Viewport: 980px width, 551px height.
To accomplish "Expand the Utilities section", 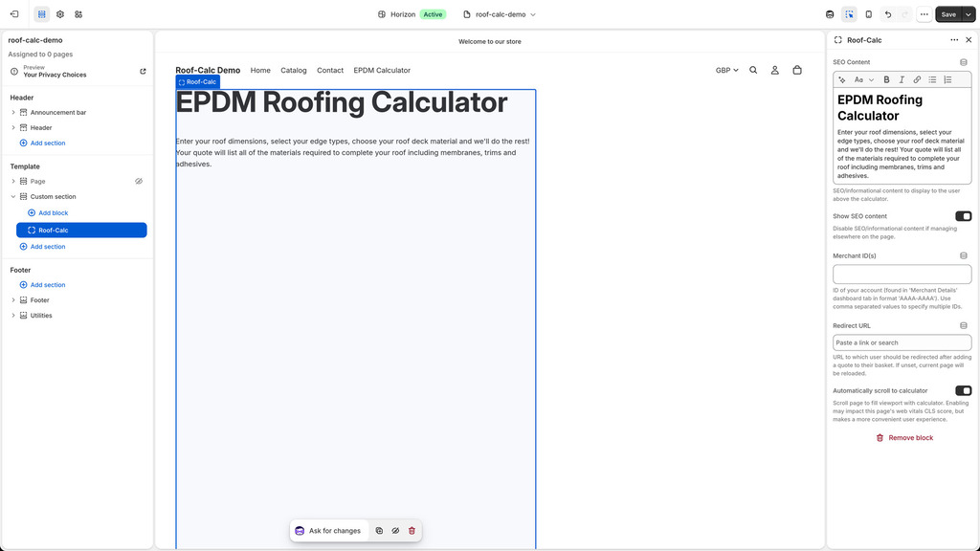I will [x=13, y=316].
